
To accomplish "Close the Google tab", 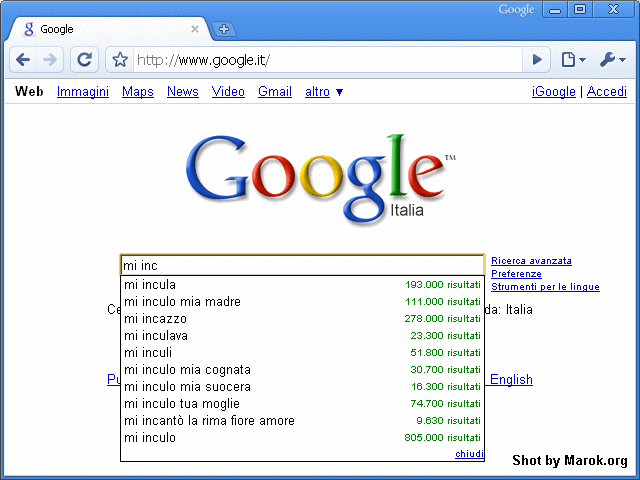I will click(x=195, y=29).
